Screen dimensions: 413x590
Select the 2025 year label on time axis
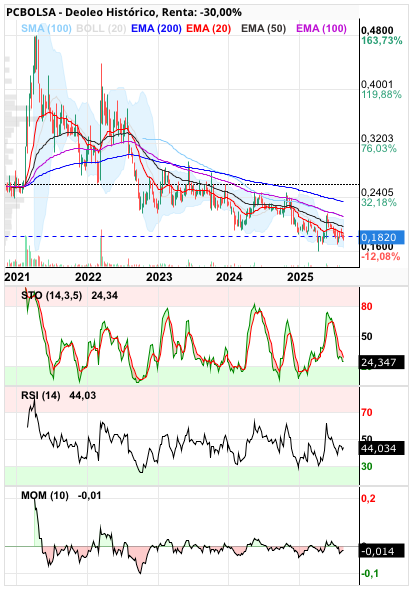tap(300, 277)
